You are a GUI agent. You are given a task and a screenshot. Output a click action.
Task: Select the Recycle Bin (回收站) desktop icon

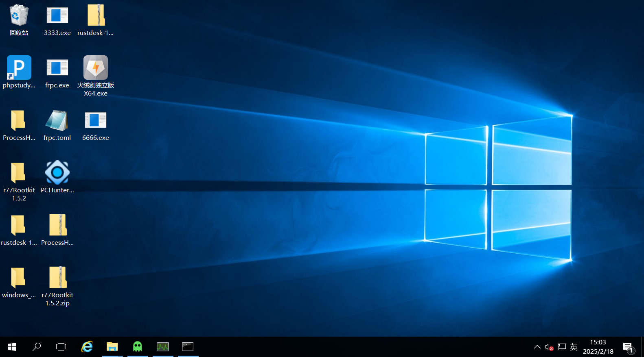click(19, 20)
